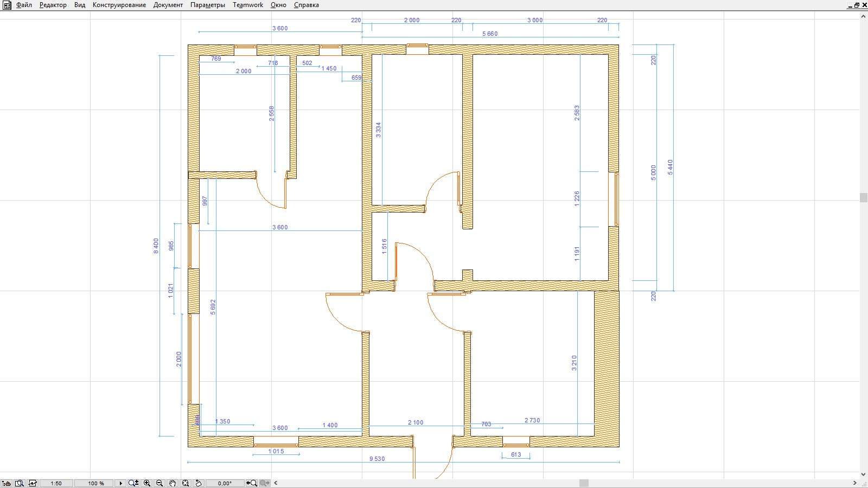Screen dimensions: 868x488
Task: Go to the next zoom view
Action: (x=265, y=483)
